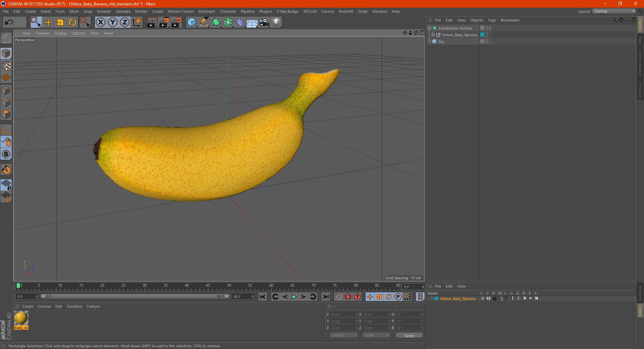Click the X position input field
This screenshot has height=349, width=644.
pyautogui.click(x=344, y=314)
